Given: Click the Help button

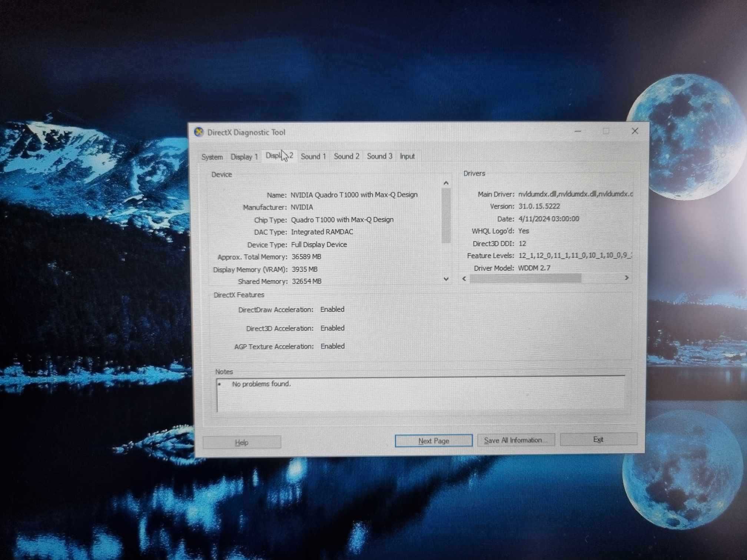Looking at the screenshot, I should tap(242, 442).
